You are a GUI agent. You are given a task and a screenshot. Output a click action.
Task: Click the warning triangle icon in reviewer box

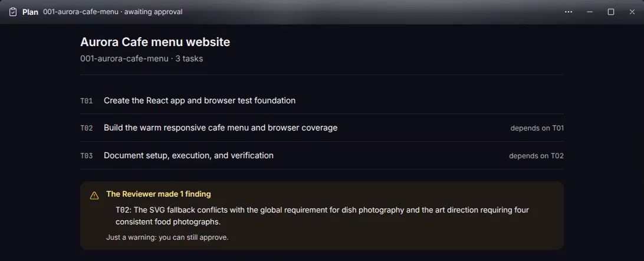coord(94,195)
